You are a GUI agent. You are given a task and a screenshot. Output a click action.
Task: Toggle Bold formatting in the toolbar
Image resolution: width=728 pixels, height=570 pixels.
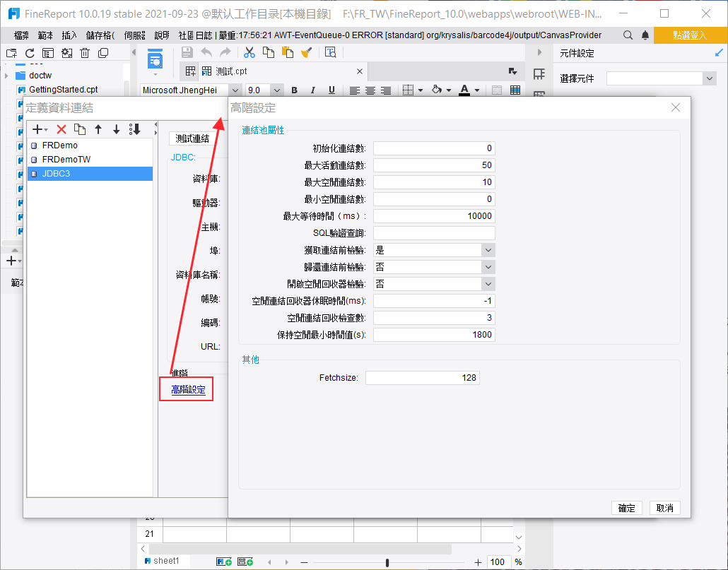293,90
